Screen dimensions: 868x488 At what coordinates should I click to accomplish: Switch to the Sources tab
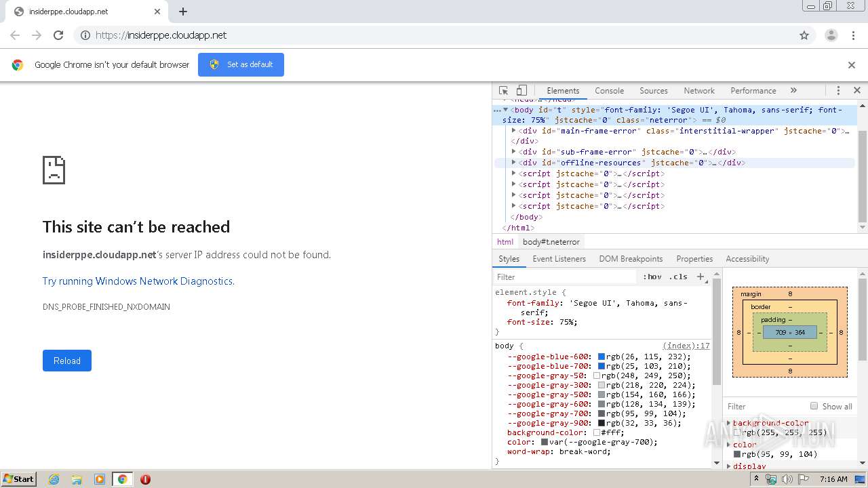pos(654,90)
